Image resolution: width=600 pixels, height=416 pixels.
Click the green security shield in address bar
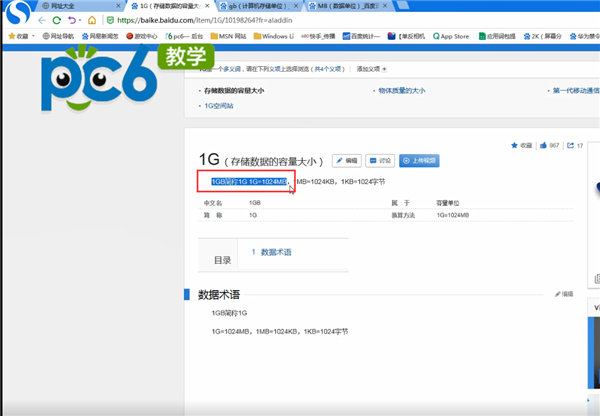tap(110, 20)
